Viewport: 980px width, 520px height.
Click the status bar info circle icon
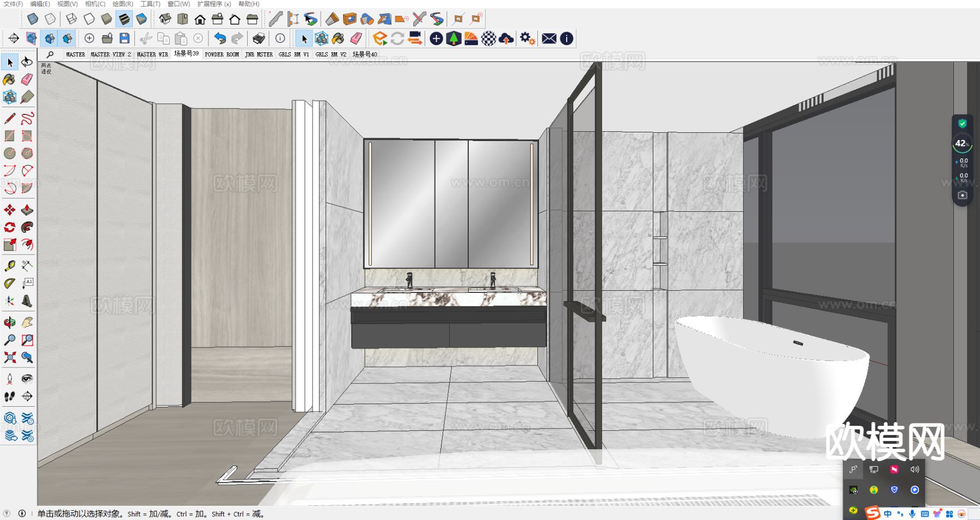(22, 513)
